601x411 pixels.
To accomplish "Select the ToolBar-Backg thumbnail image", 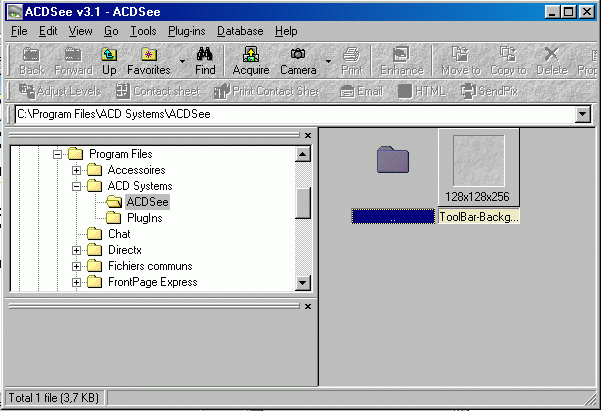I will 479,161.
